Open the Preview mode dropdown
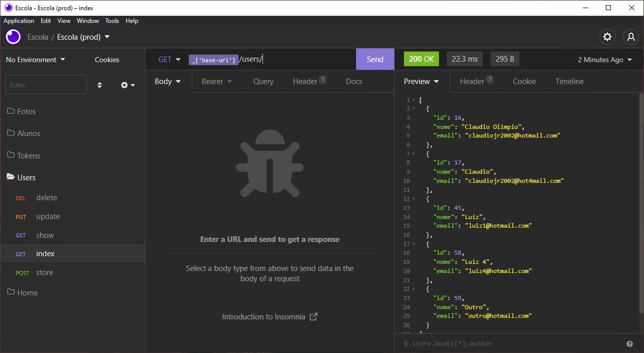This screenshot has width=644, height=353. pos(421,81)
